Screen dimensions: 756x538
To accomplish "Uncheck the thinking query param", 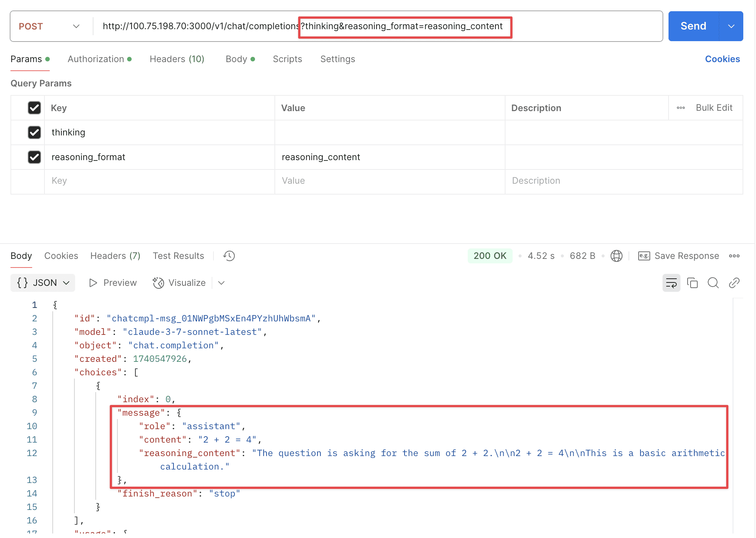I will click(34, 132).
